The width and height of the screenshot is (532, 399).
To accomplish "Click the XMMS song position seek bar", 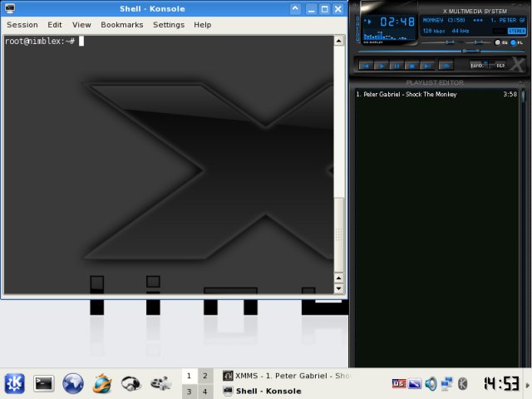I will click(x=441, y=52).
